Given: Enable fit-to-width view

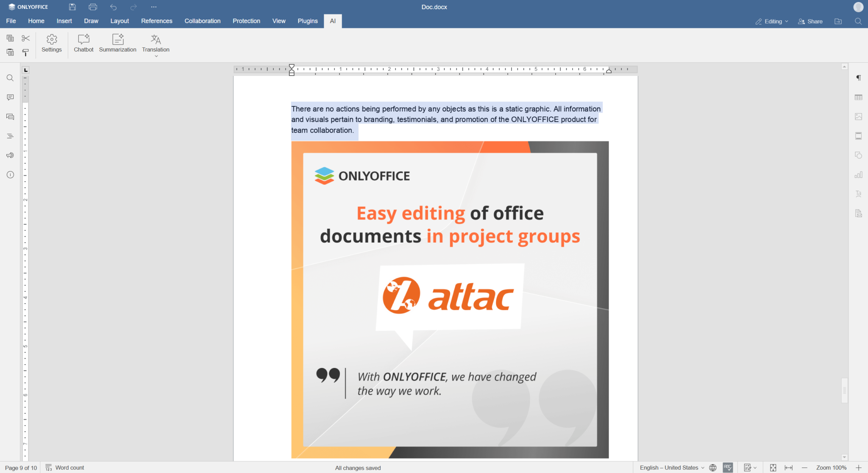Looking at the screenshot, I should 789,467.
